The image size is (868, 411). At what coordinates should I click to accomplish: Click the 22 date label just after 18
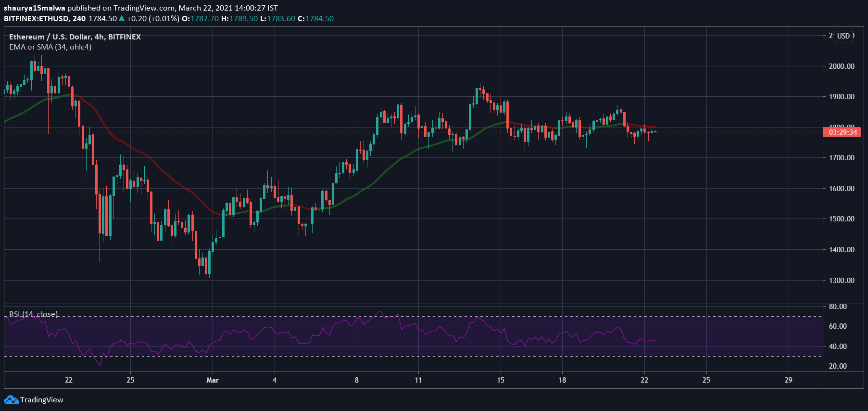click(x=644, y=380)
